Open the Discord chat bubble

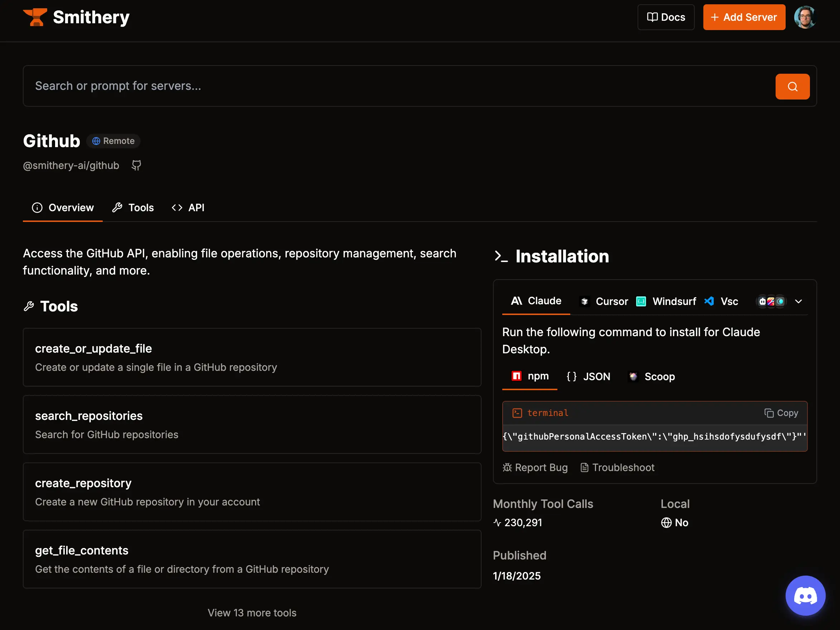pyautogui.click(x=805, y=595)
